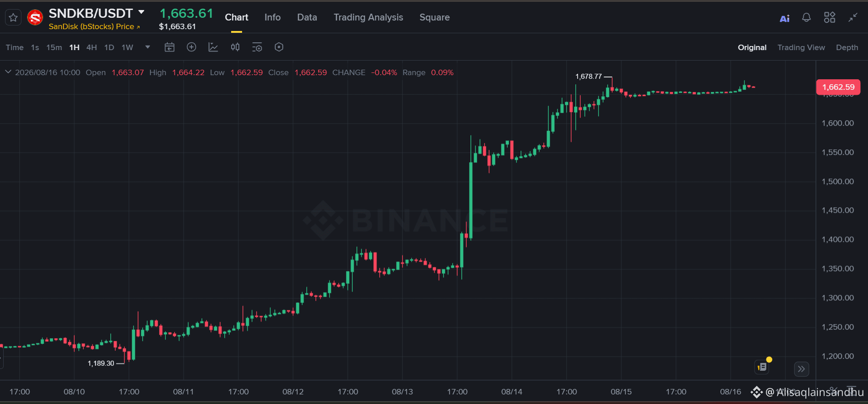Open the go-to-date calendar icon
This screenshot has height=404, width=868.
(170, 47)
